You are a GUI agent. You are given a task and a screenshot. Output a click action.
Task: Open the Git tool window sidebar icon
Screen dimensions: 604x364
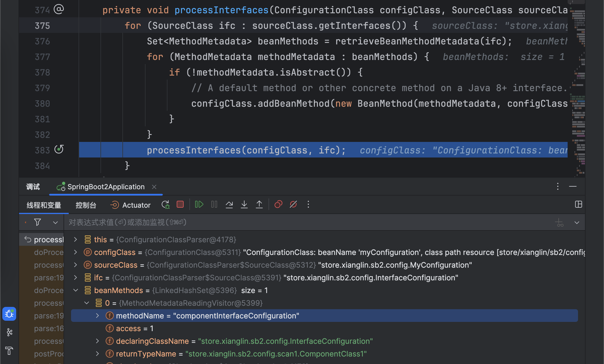pyautogui.click(x=9, y=332)
